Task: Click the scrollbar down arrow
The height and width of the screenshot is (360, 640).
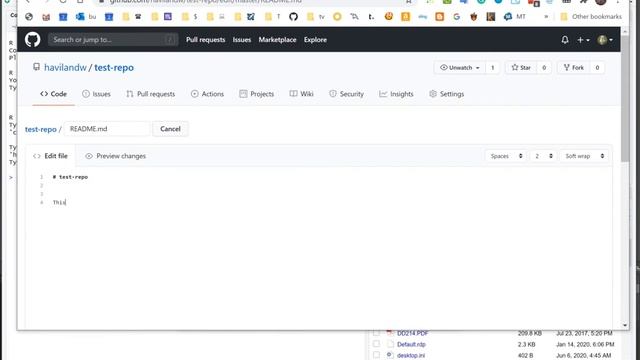Action: tap(625, 325)
